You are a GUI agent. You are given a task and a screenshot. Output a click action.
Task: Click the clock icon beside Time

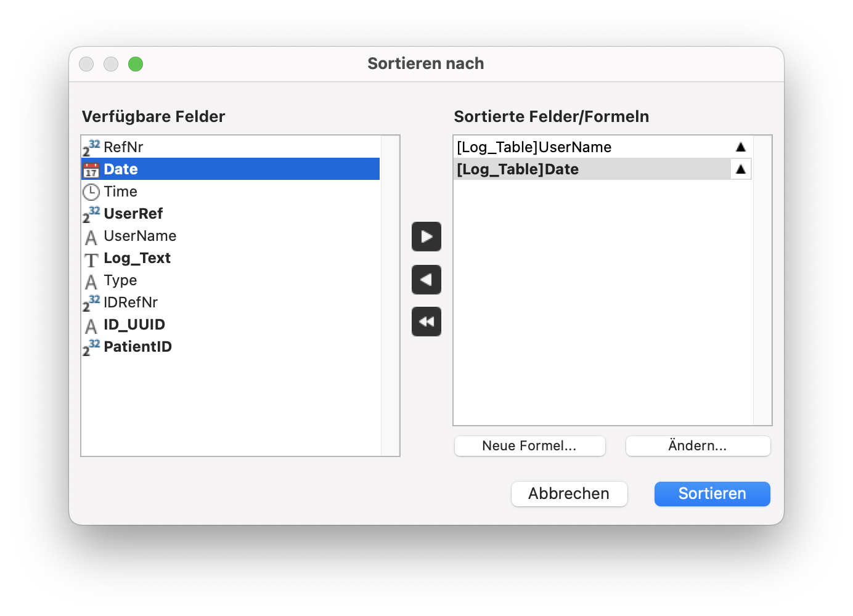click(x=91, y=192)
